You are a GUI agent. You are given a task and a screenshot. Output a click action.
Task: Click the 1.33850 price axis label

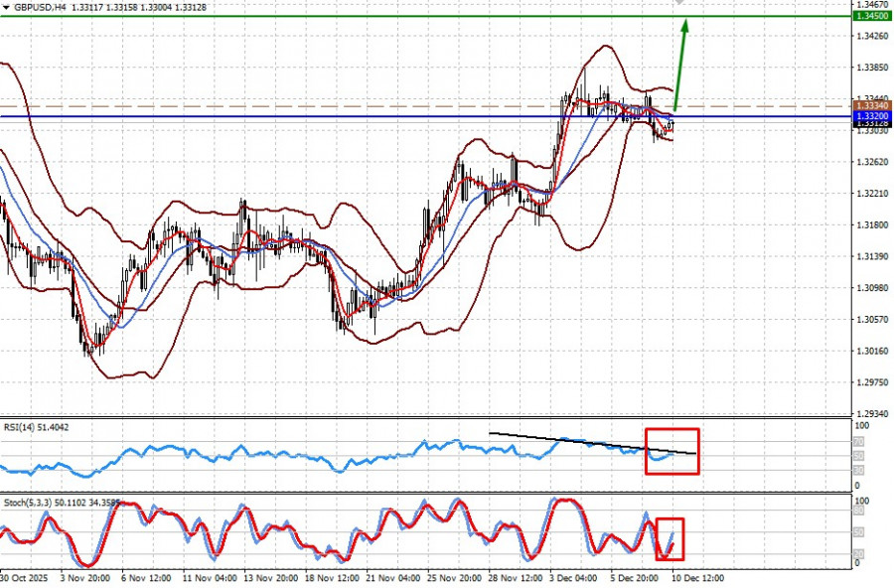coord(872,68)
